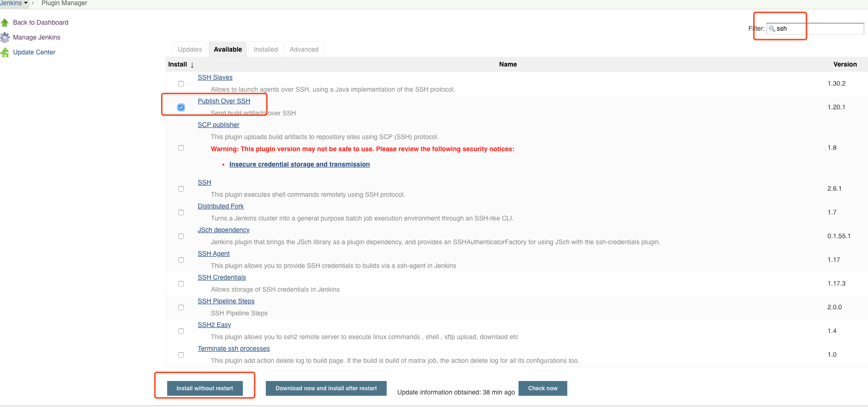Click the green Back to Dashboard arrow icon
The height and width of the screenshot is (407, 868).
click(x=5, y=22)
